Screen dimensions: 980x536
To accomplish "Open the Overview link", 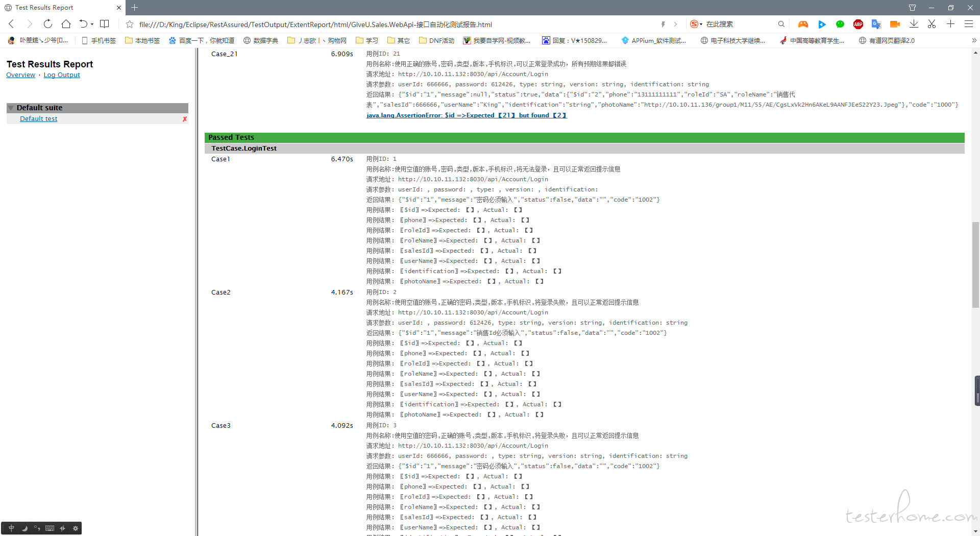I will click(20, 75).
